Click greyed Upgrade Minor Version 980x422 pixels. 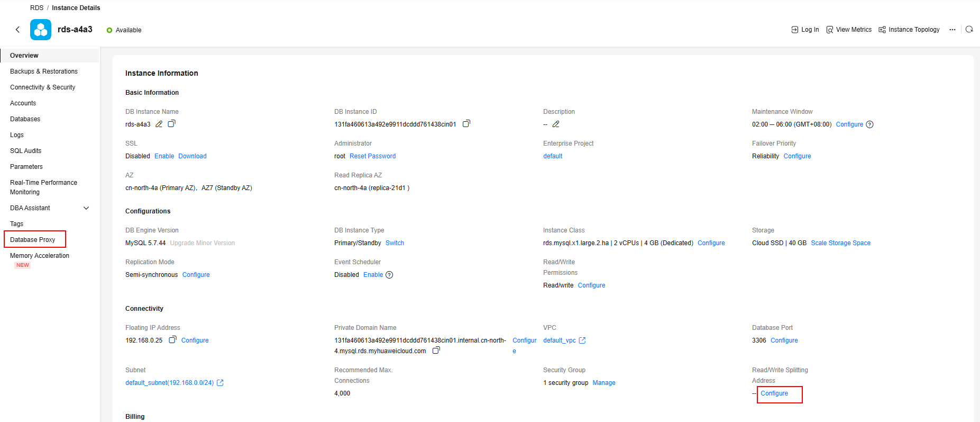pyautogui.click(x=203, y=243)
